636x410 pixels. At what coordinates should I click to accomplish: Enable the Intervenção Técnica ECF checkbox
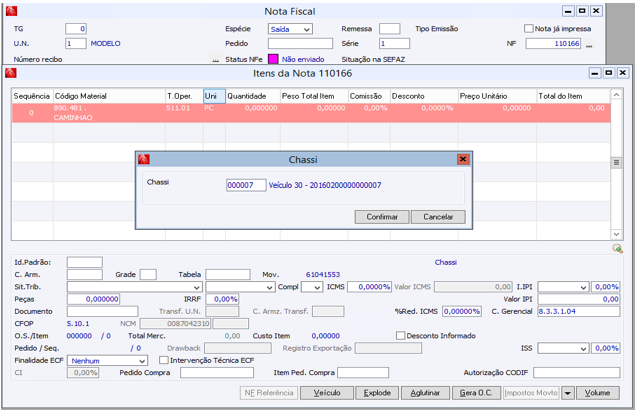163,360
